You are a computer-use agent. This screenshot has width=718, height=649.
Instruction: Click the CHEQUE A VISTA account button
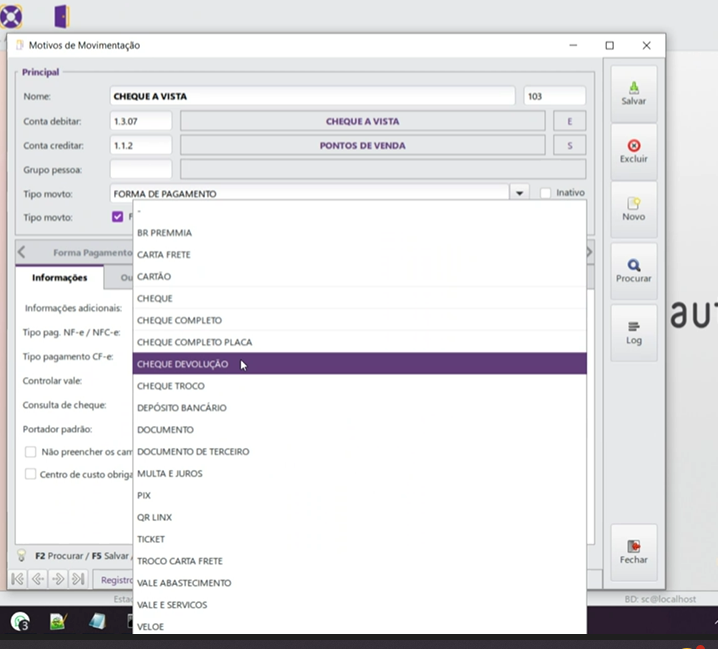click(363, 121)
